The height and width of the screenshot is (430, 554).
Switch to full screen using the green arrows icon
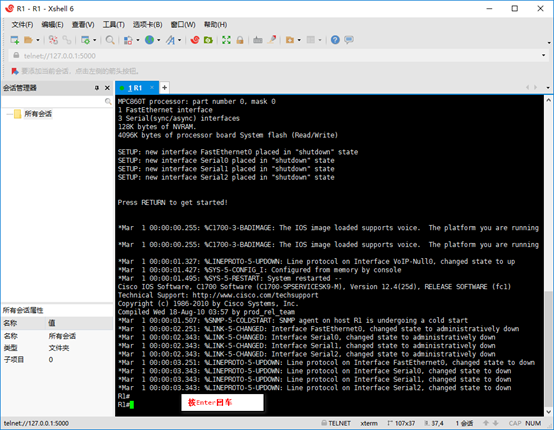point(226,40)
